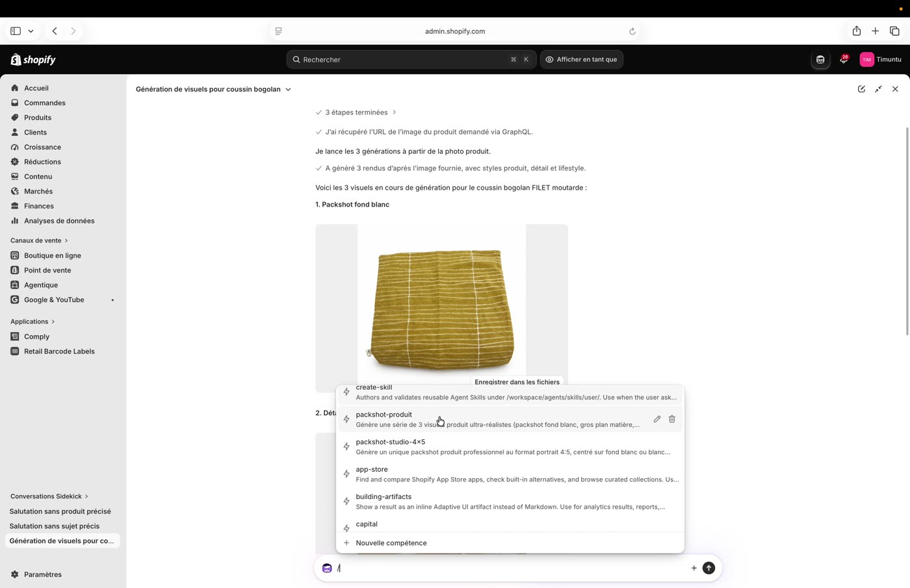This screenshot has height=588, width=910.
Task: Click the Marchés globe icon
Action: [15, 191]
